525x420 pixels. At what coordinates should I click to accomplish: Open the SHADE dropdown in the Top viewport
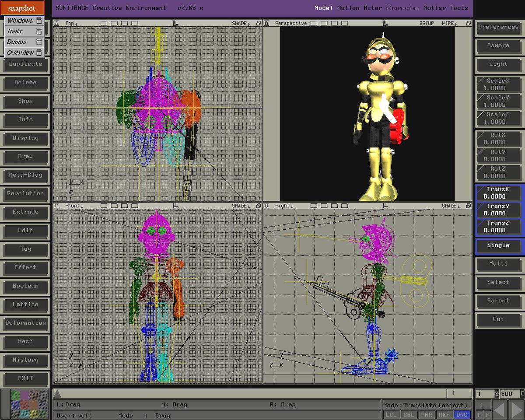tap(241, 23)
